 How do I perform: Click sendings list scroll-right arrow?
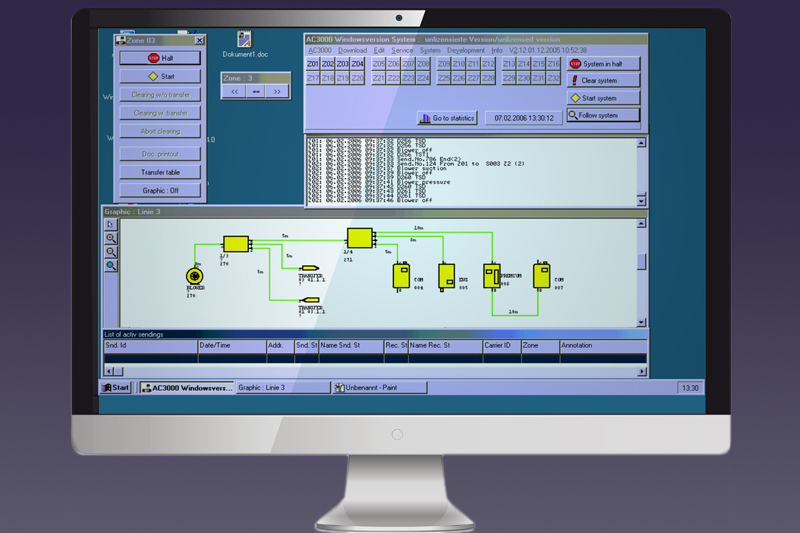click(x=642, y=371)
